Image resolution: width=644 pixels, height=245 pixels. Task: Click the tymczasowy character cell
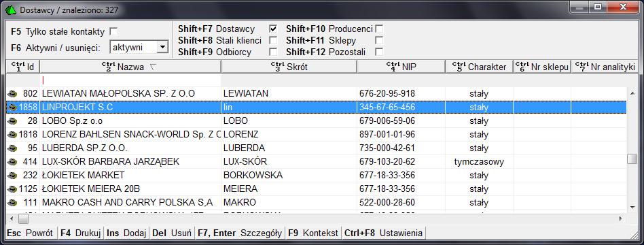click(479, 162)
